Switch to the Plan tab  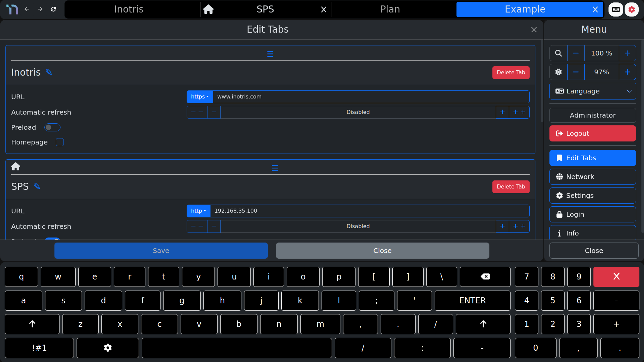pos(390,10)
